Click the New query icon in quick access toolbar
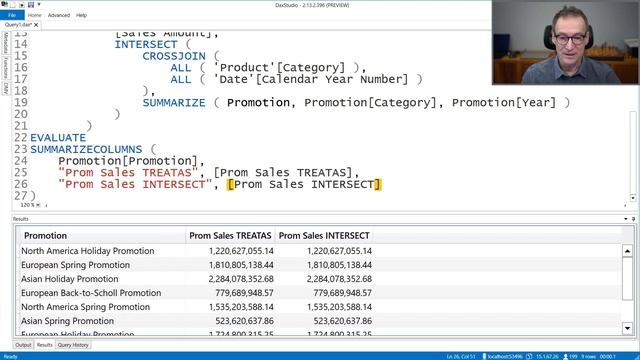The image size is (640, 360). coord(13,4)
